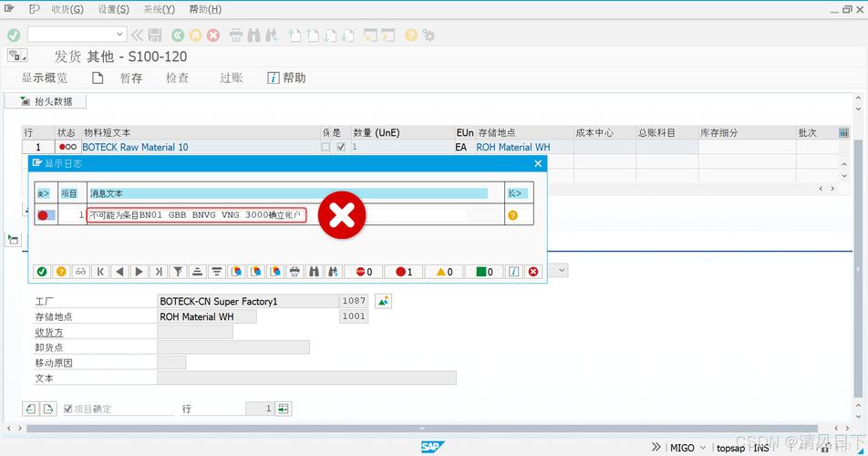Viewport: 868px width, 456px height.
Task: Toggle the stop messages filter showing 0
Action: click(364, 272)
